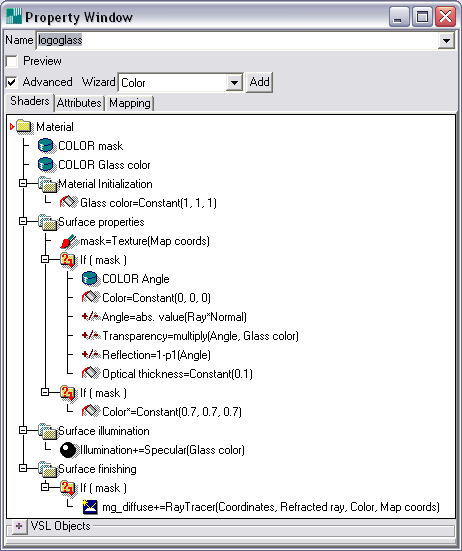Image resolution: width=462 pixels, height=551 pixels.
Task: Select the RayTracer shader icon
Action: pos(90,507)
